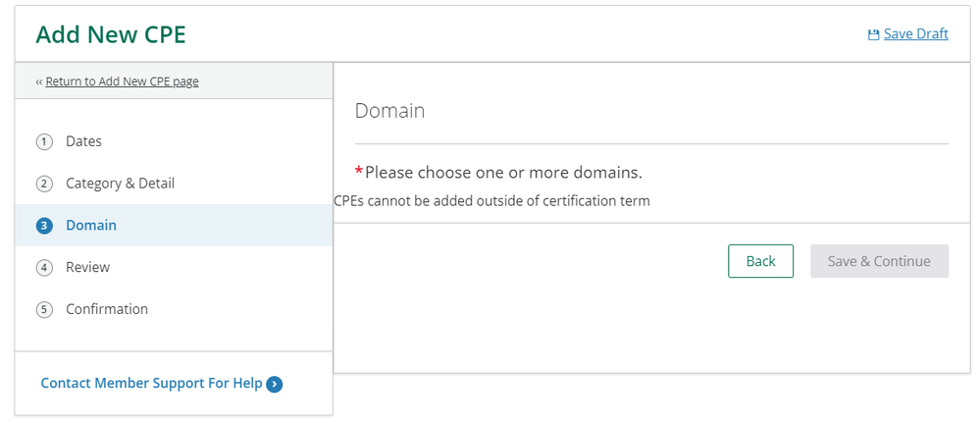Click the double chevron before Return link
This screenshot has height=424, width=980.
coord(39,81)
